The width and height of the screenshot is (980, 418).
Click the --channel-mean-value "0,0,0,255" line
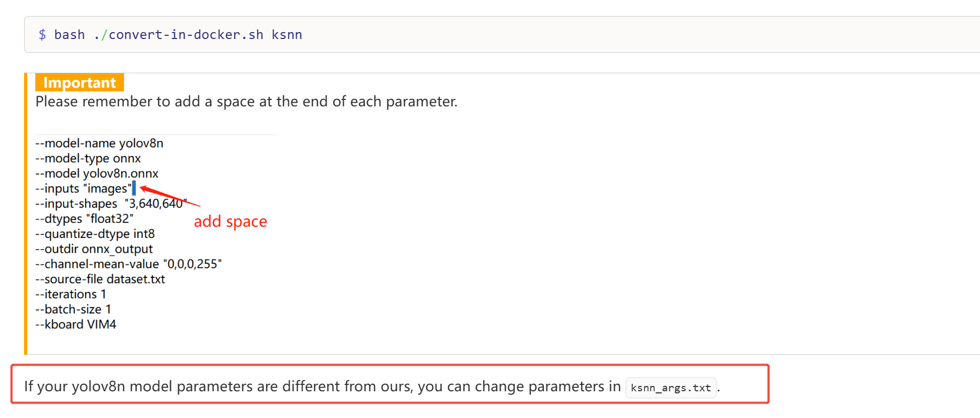128,264
